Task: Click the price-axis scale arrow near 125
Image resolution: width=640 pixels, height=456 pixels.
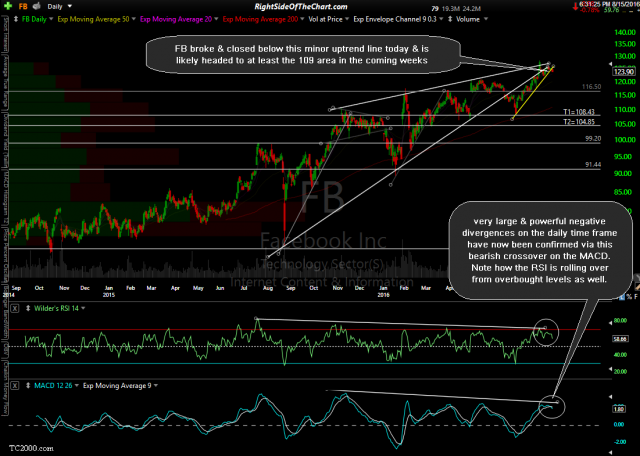Action: pyautogui.click(x=611, y=65)
